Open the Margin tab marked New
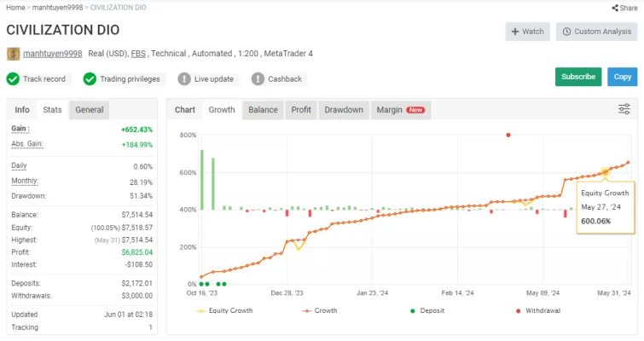Screen dimensions: 644x341 401,110
